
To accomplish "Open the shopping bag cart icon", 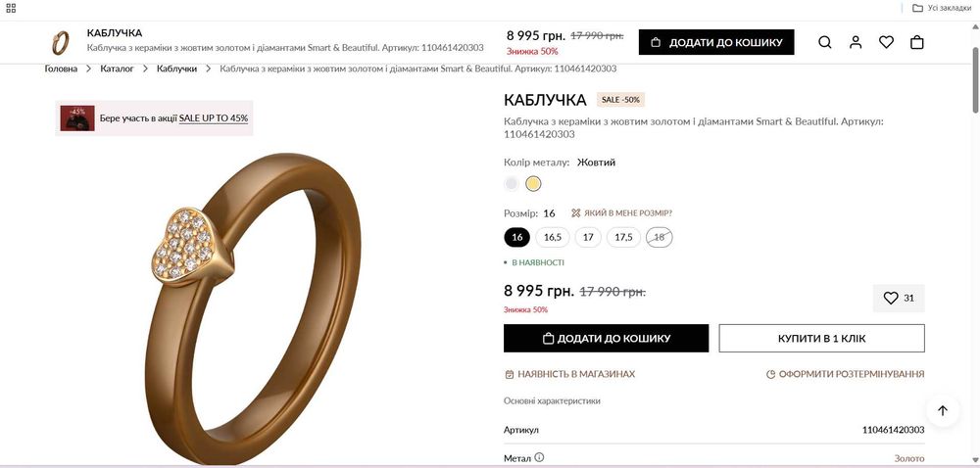I will (x=917, y=42).
